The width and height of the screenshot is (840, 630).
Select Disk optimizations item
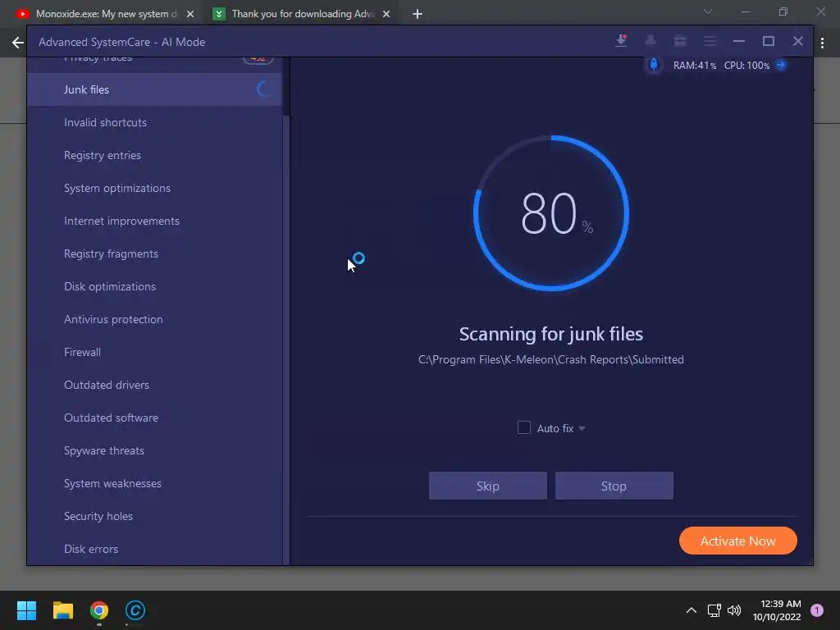tap(154, 286)
